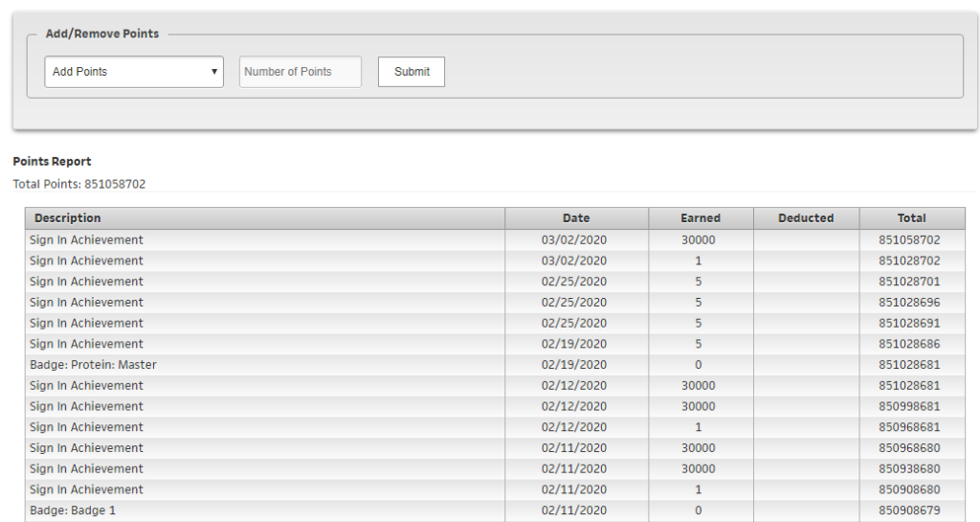Click the Points Report heading
Viewport: 980px width, 522px height.
(x=52, y=161)
